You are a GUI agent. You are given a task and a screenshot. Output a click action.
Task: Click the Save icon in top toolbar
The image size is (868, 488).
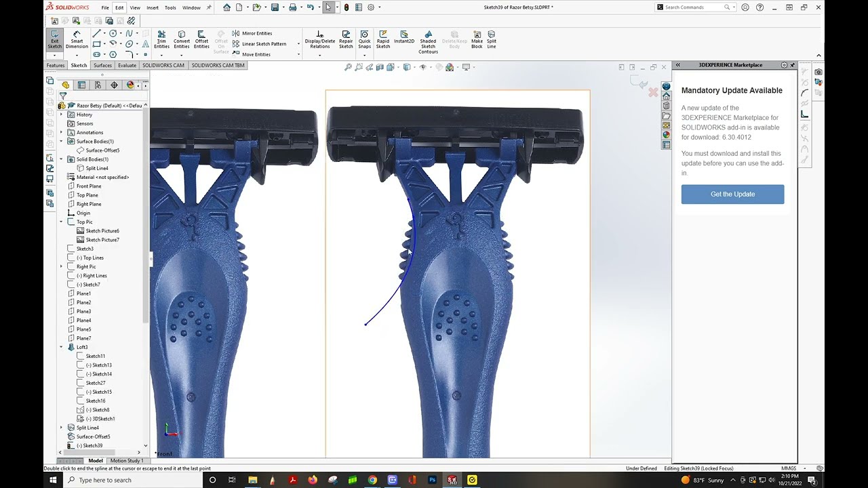pos(275,7)
